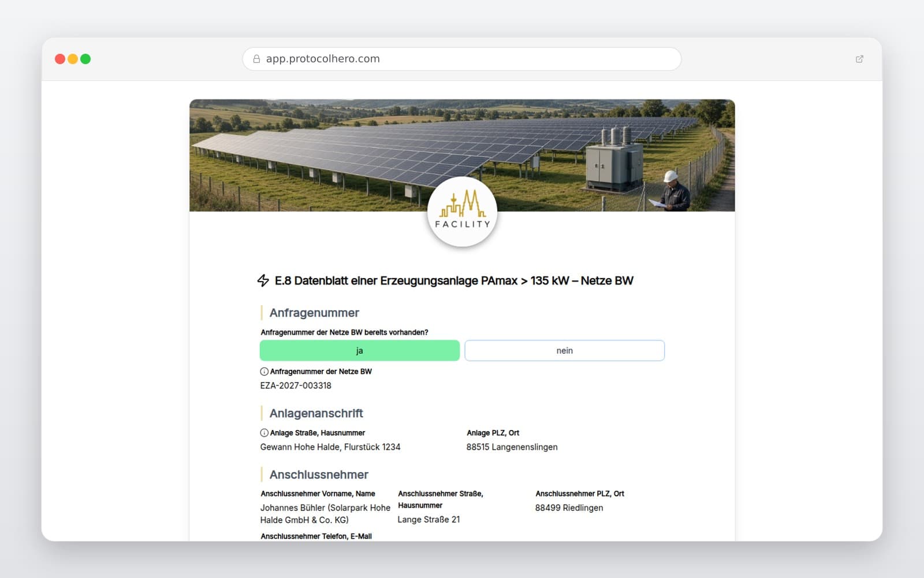Click the round FACILITY logo
The height and width of the screenshot is (578, 924).
coord(462,212)
